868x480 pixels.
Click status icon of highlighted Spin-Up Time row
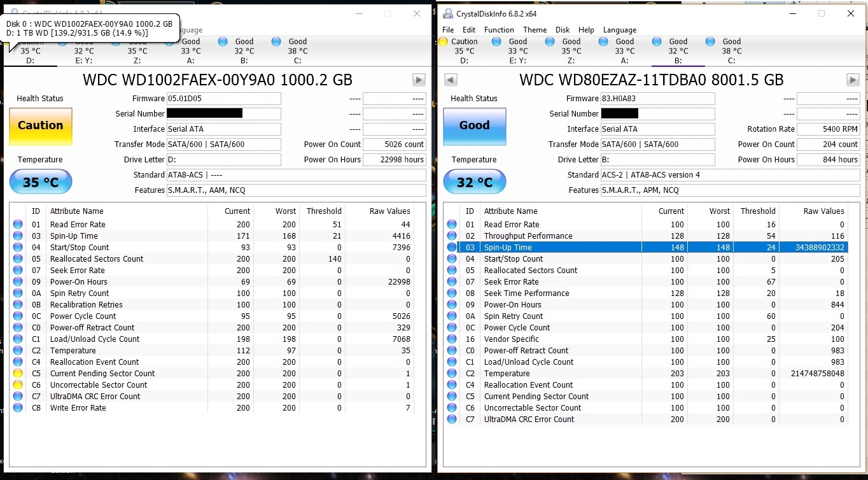(x=452, y=248)
